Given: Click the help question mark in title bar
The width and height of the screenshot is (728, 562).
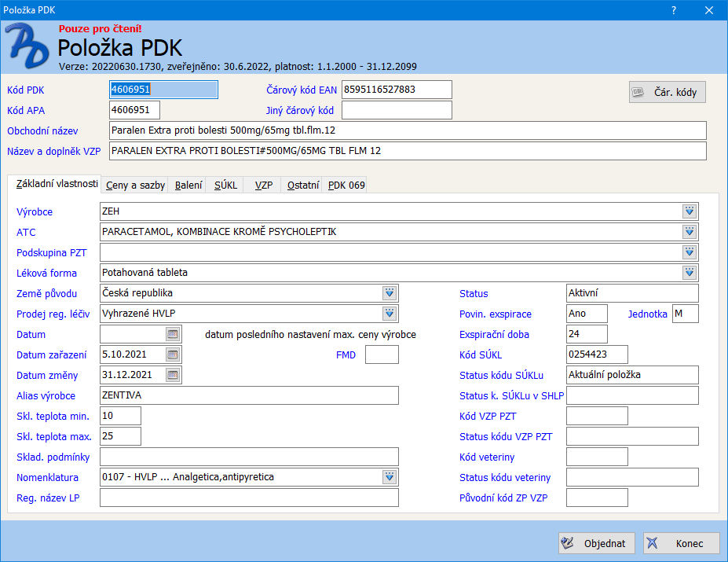Looking at the screenshot, I should click(x=674, y=10).
